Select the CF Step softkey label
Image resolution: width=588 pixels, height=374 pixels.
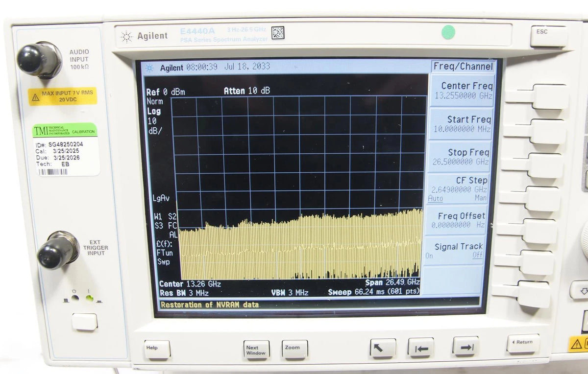471,181
